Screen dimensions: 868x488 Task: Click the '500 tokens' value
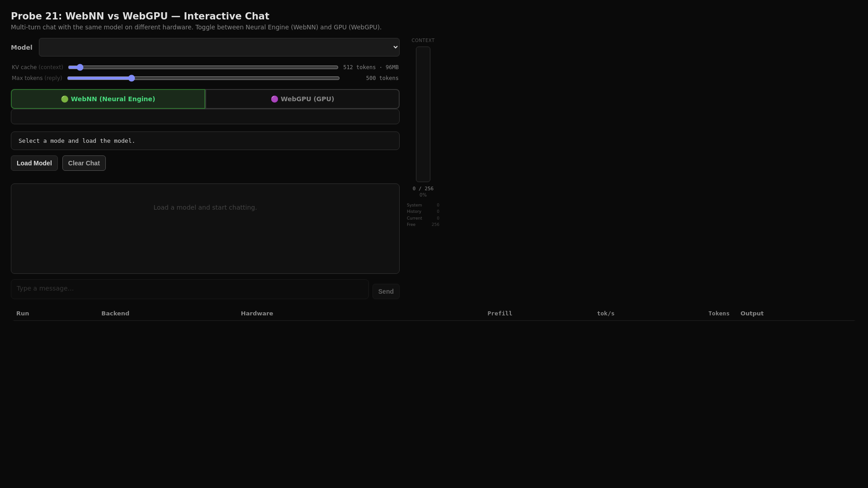point(382,78)
